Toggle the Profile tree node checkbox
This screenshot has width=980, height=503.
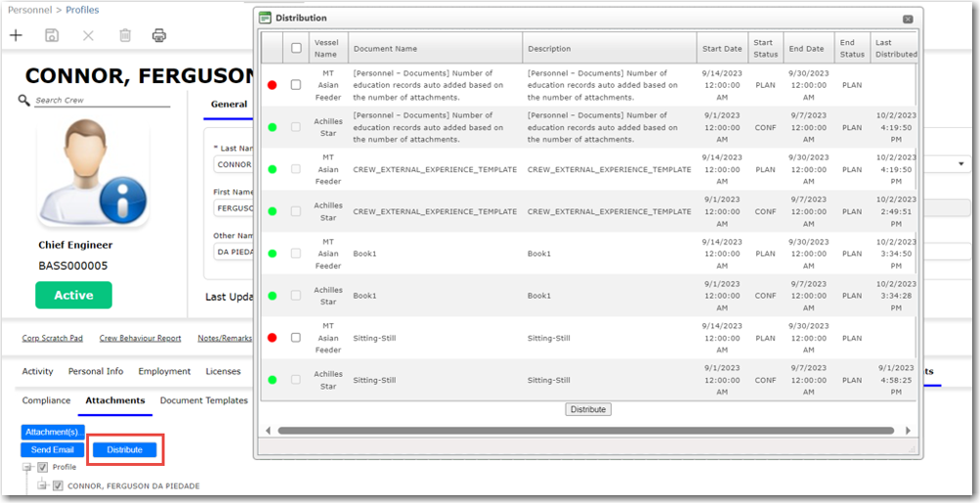tap(43, 467)
